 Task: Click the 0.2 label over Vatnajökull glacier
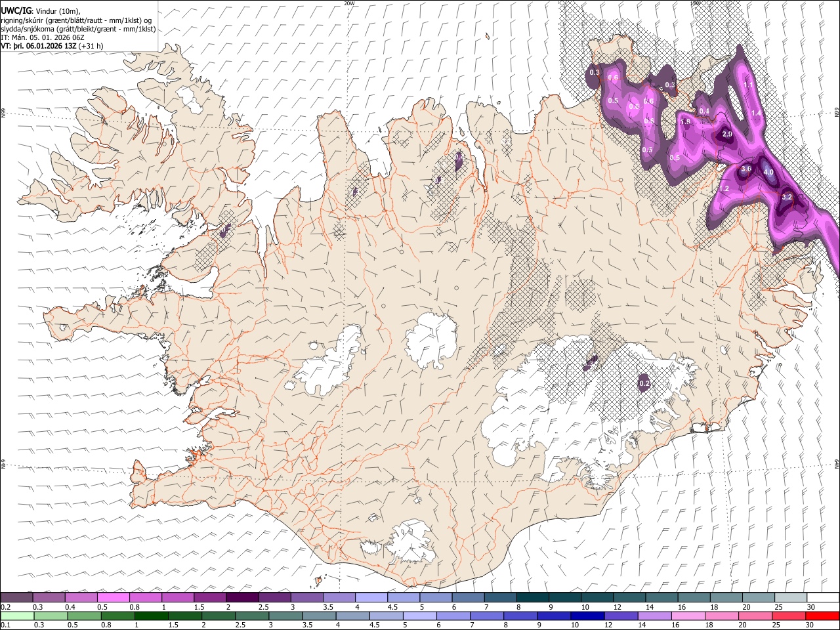(x=644, y=383)
